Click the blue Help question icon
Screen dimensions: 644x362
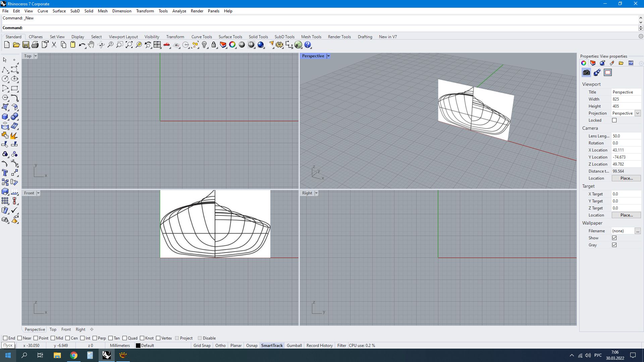click(308, 45)
